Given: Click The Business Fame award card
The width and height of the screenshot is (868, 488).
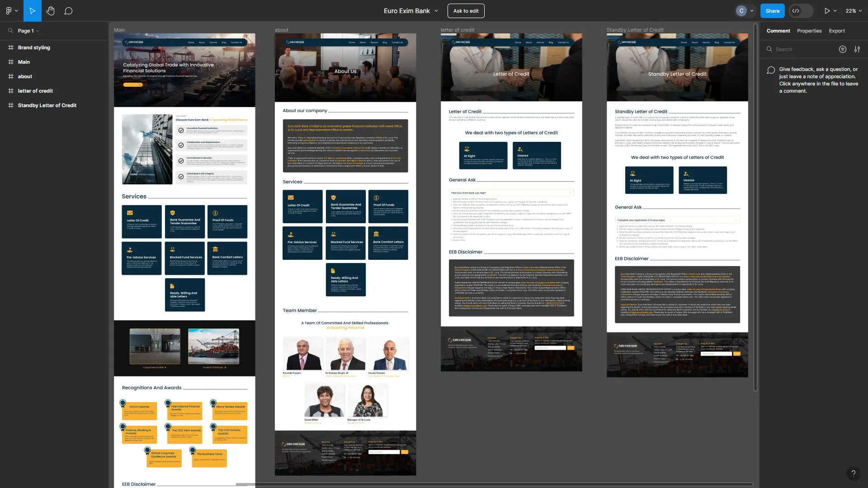Looking at the screenshot, I should tap(209, 458).
